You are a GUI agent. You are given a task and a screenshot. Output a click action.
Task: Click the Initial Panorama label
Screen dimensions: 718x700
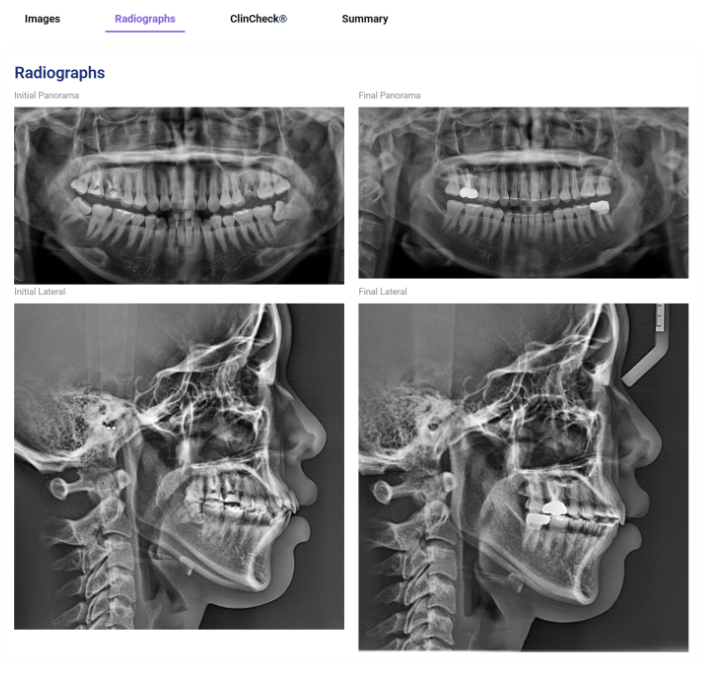pos(46,95)
